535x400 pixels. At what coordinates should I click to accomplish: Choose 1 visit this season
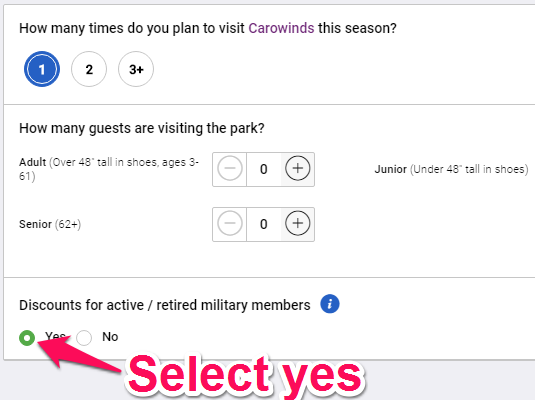[x=42, y=69]
